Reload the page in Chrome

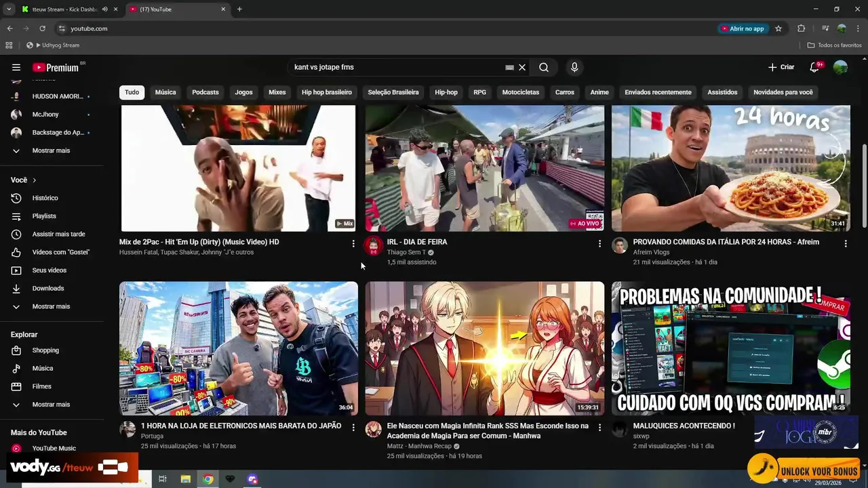[x=42, y=28]
